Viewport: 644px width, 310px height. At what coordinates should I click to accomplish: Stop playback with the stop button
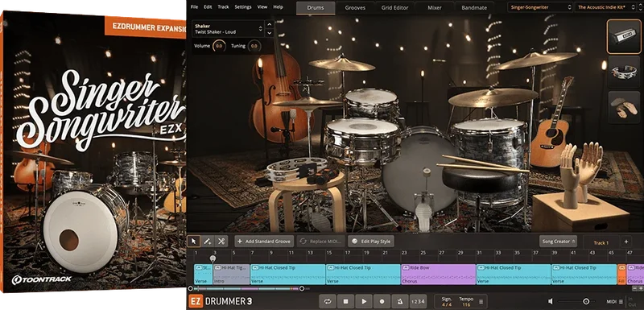pos(346,301)
